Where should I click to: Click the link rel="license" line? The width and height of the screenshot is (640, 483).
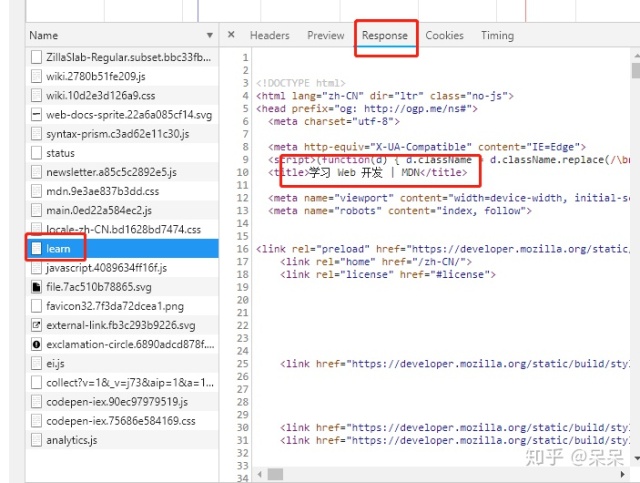(388, 274)
